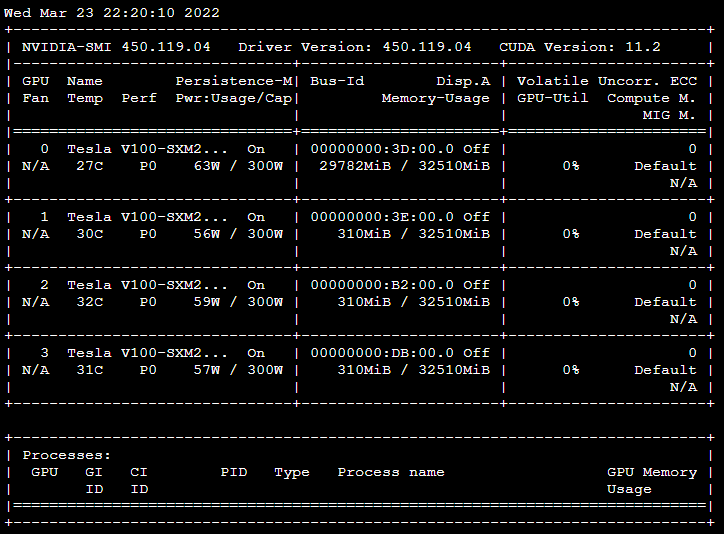Click the MIG M. header
The width and height of the screenshot is (724, 534).
[669, 115]
